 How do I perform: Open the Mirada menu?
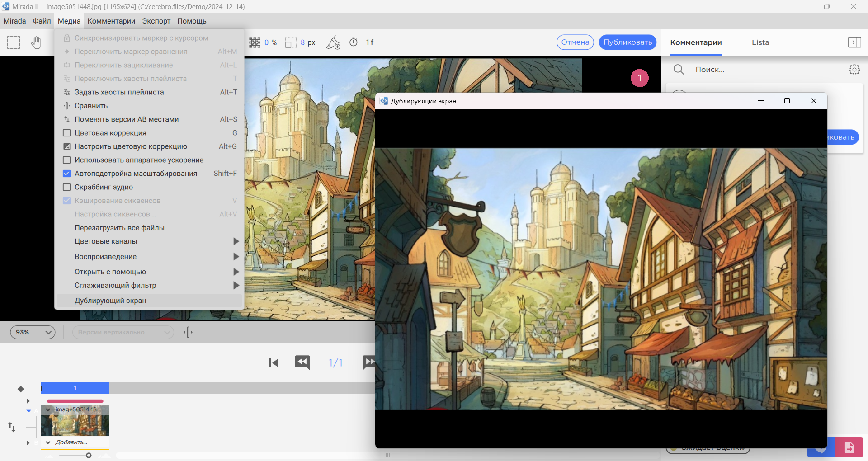(x=14, y=21)
